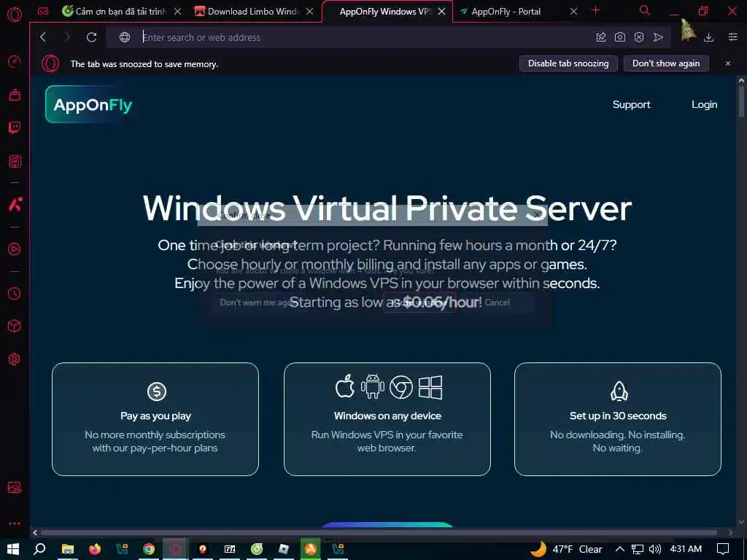Close the 'AppOnFly Windows VPS' tab
This screenshot has width=747, height=560.
(442, 12)
